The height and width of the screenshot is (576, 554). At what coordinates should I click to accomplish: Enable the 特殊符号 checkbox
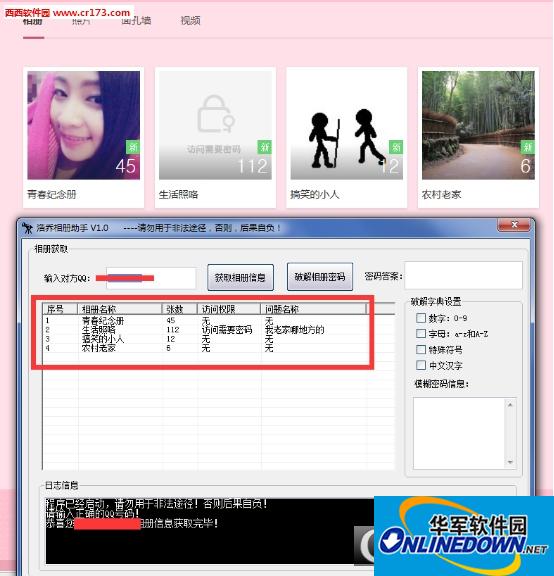[421, 349]
